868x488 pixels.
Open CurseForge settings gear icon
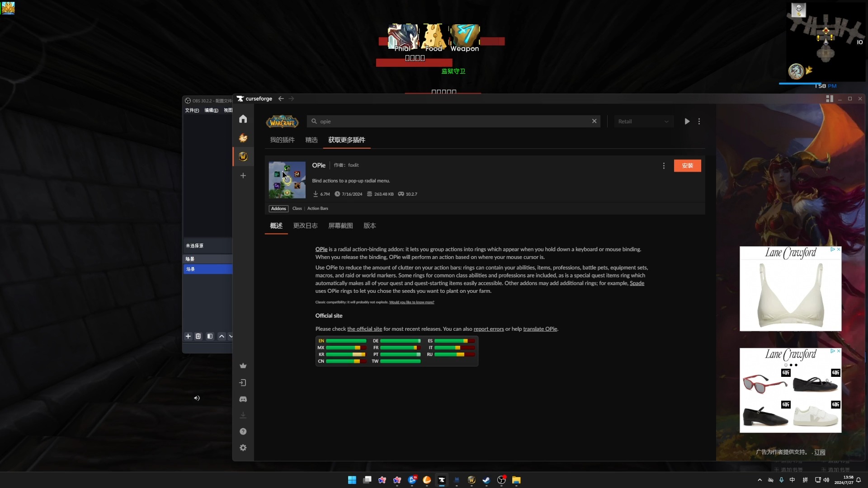243,448
